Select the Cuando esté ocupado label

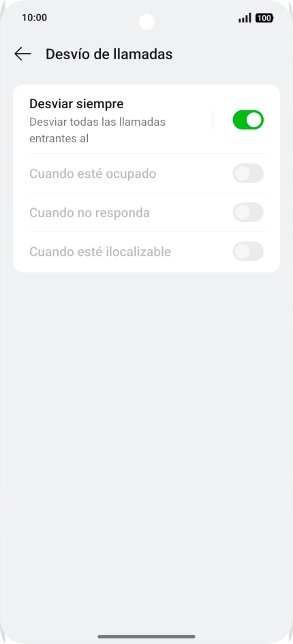coord(93,174)
